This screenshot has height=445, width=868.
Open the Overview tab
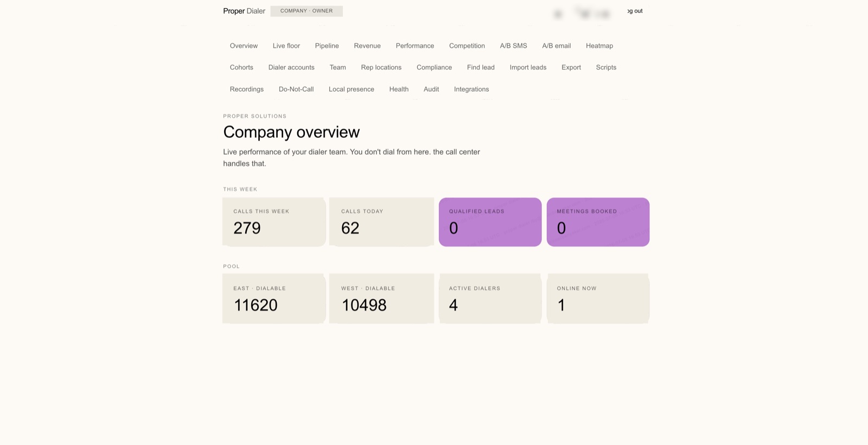click(x=244, y=46)
